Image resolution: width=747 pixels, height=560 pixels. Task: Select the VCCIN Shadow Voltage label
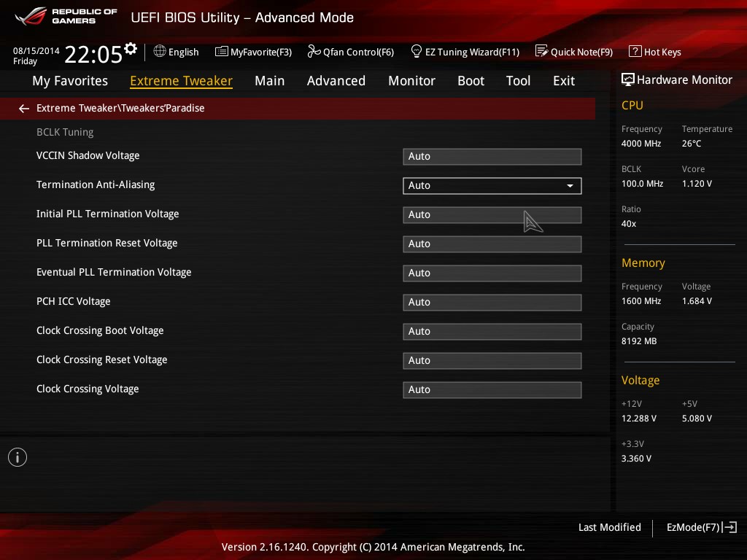[88, 156]
